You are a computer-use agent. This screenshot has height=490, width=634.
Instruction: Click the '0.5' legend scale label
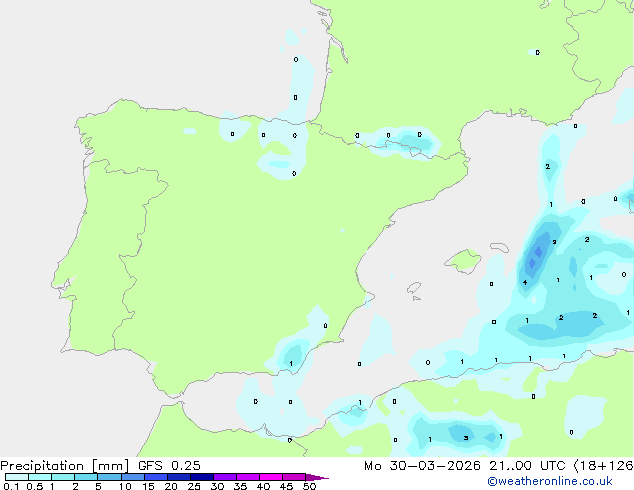(35, 486)
